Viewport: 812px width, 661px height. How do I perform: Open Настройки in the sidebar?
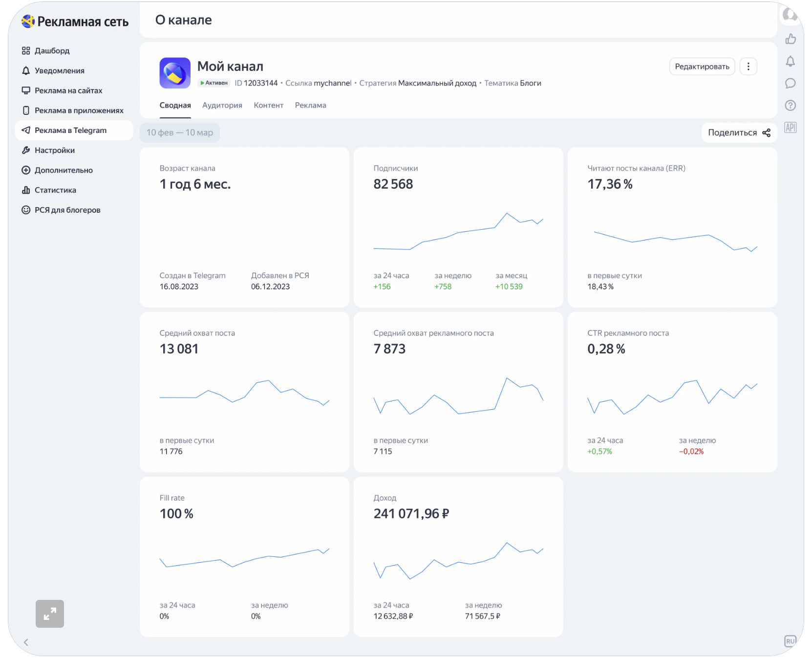pyautogui.click(x=54, y=151)
